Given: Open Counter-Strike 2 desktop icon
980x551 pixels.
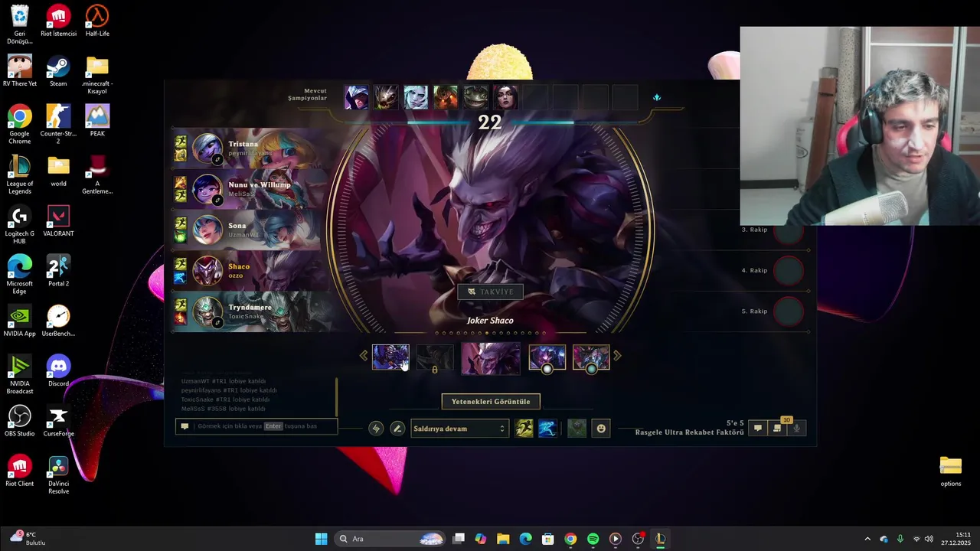Looking at the screenshot, I should pos(58,124).
